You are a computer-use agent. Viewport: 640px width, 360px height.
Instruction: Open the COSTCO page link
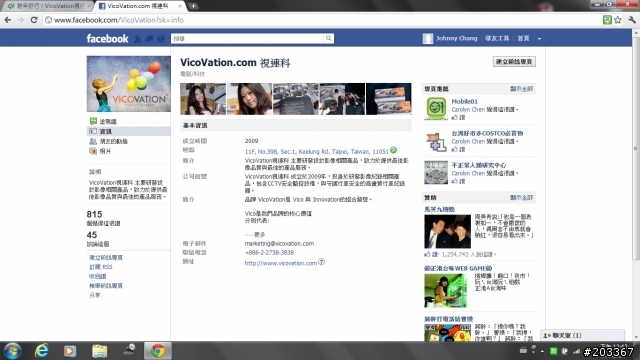click(x=487, y=133)
